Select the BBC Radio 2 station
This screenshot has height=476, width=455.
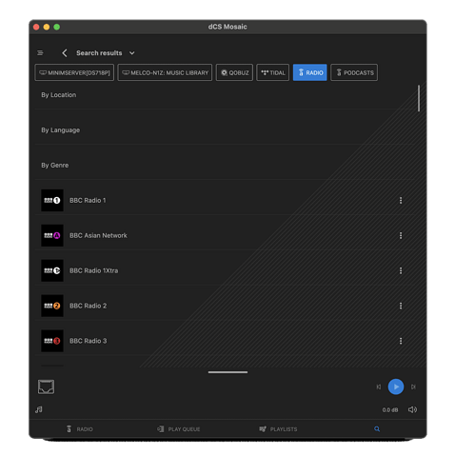tap(88, 306)
